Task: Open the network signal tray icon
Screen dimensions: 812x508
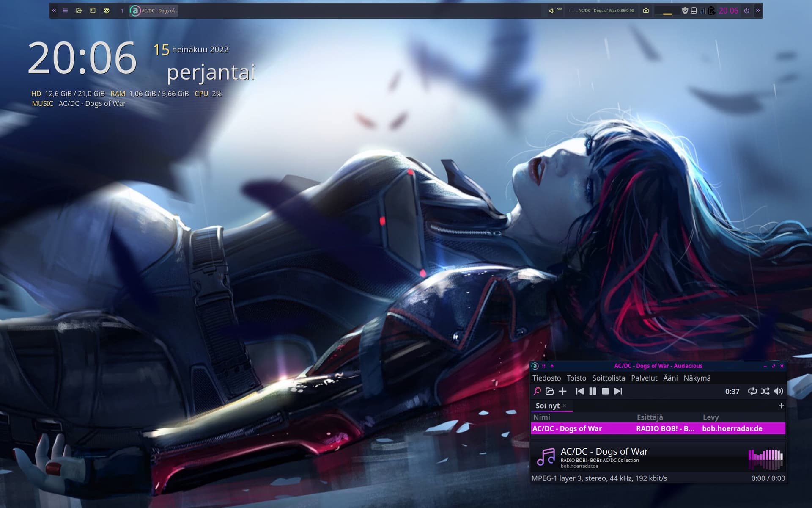Action: 702,11
